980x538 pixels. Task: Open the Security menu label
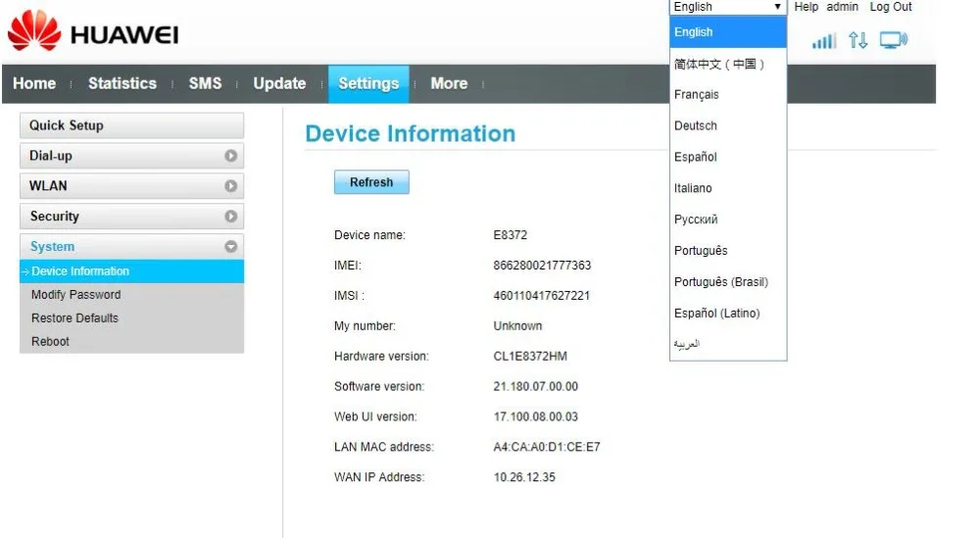click(54, 217)
